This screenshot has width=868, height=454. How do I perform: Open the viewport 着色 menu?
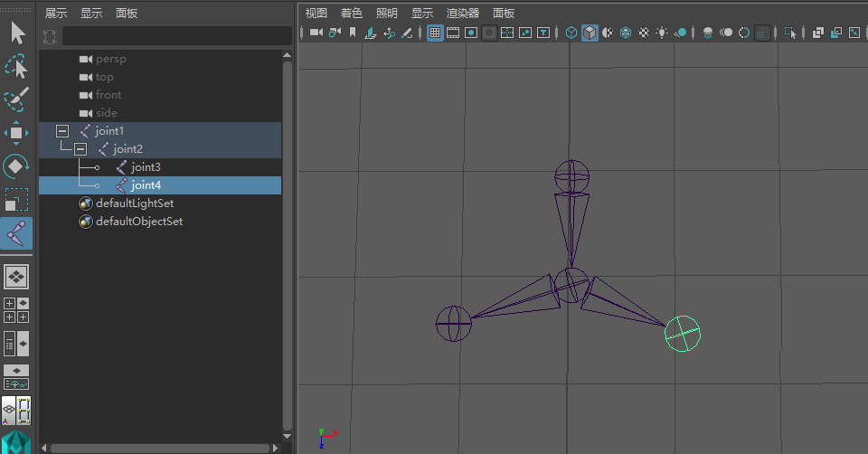click(x=351, y=14)
